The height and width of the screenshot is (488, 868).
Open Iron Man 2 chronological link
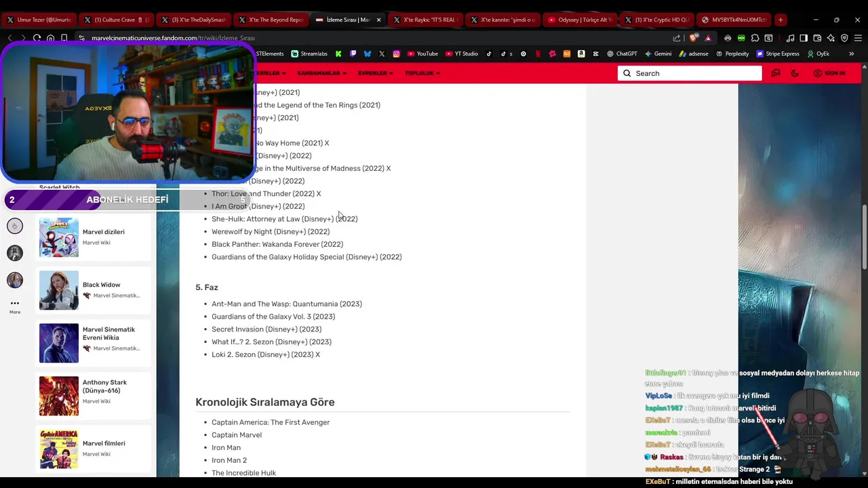point(229,460)
